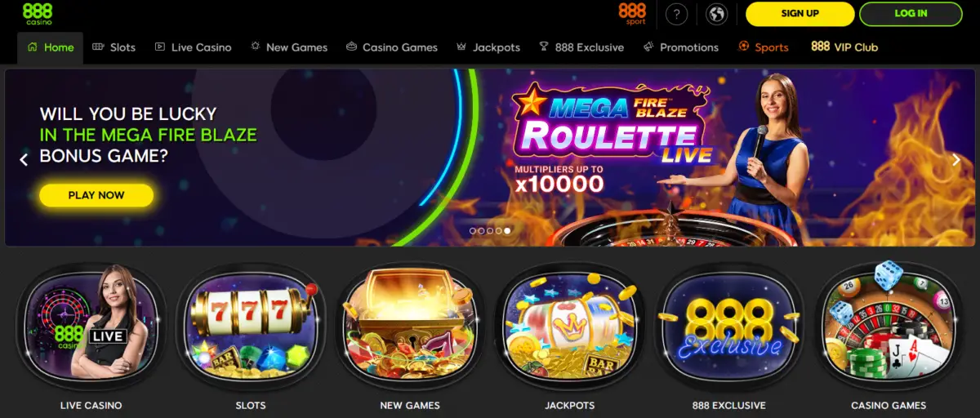
Task: Click the globe language icon
Action: (716, 14)
